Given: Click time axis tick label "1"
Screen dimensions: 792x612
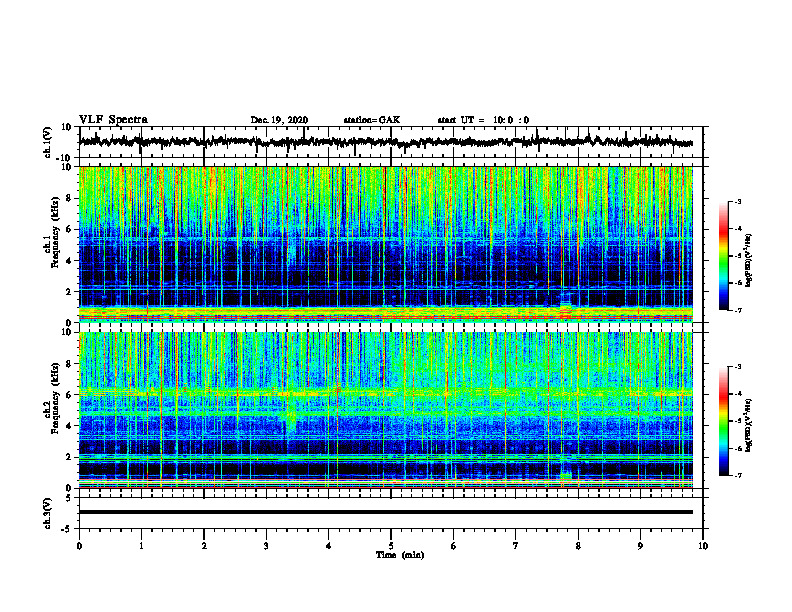Looking at the screenshot, I should point(141,546).
